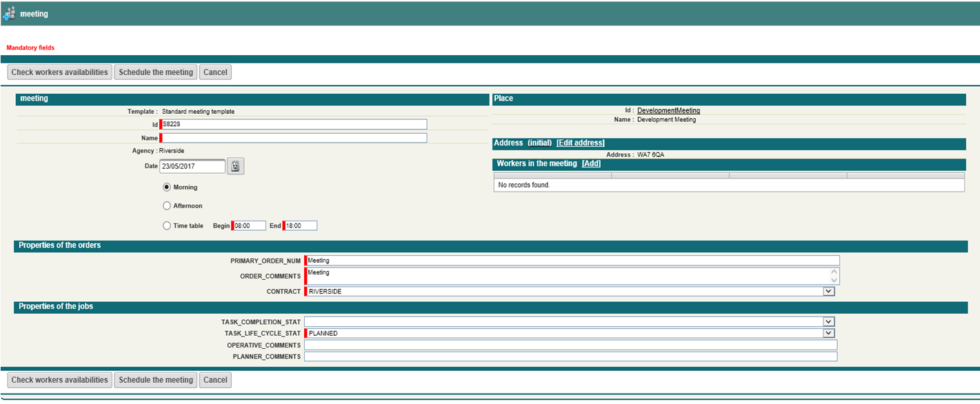
Task: Select the Time table radio button
Action: (167, 225)
